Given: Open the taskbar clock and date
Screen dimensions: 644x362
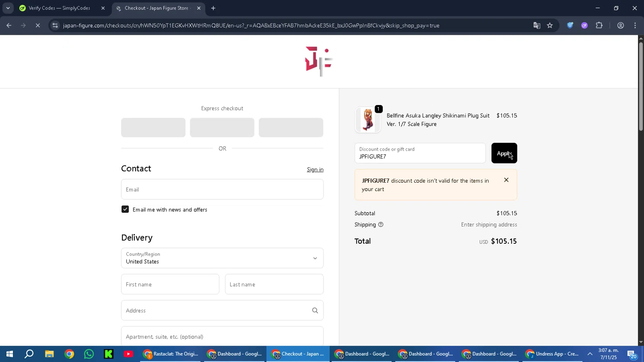Looking at the screenshot, I should point(608,354).
